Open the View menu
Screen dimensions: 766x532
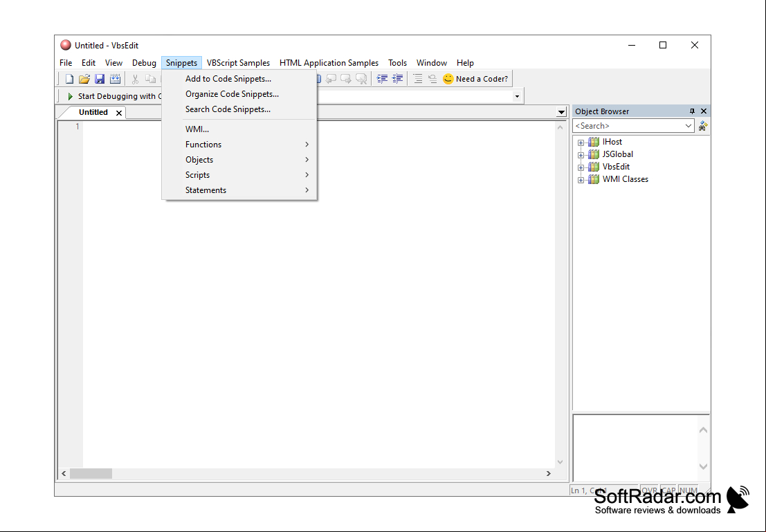113,62
